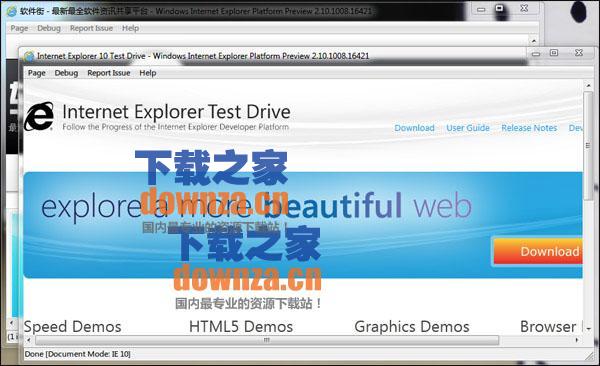
Task: Open the Debug menu in the background window
Action: point(49,28)
